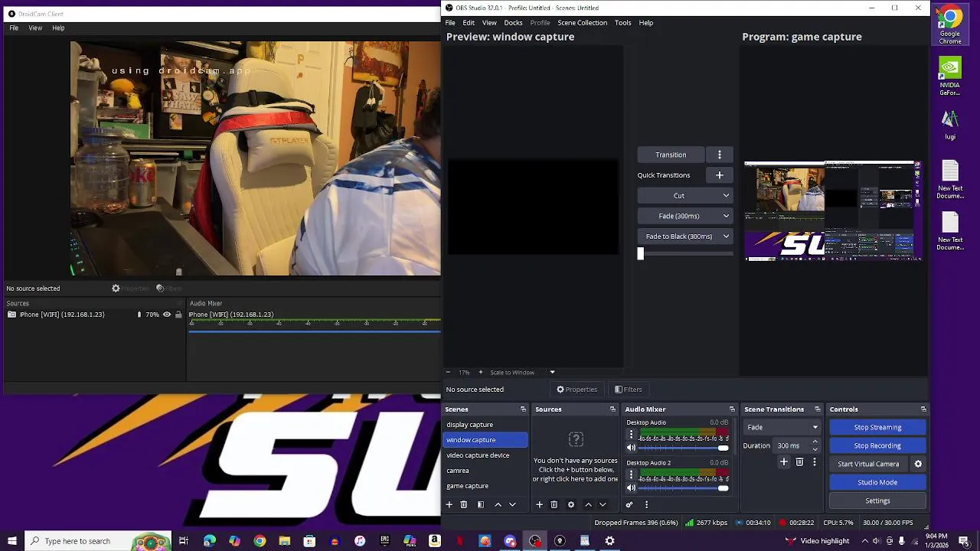Open Audio Mixer bottom options menu dots
The height and width of the screenshot is (551, 980).
click(x=646, y=505)
